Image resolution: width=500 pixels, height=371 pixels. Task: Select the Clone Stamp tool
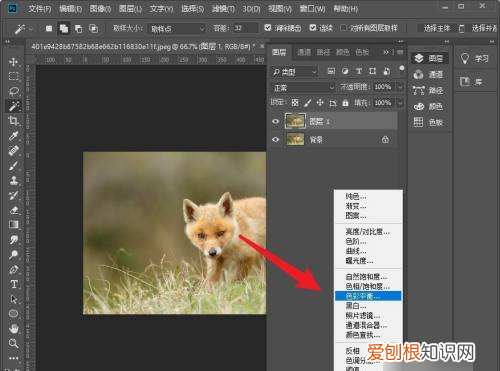click(13, 180)
